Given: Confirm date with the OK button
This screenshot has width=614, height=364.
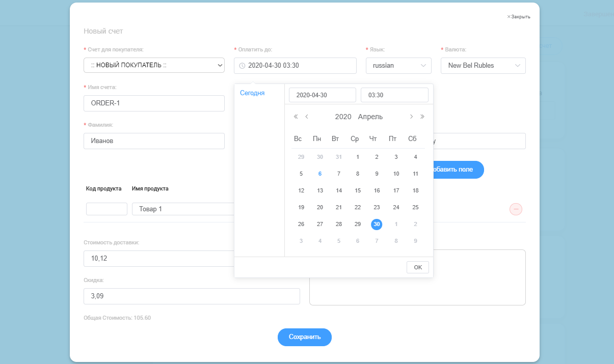Looking at the screenshot, I should [x=418, y=267].
